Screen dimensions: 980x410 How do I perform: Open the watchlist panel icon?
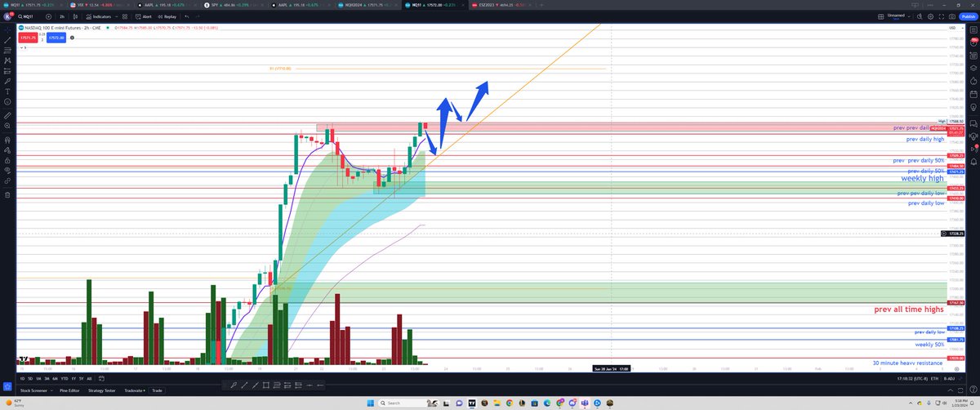click(974, 29)
